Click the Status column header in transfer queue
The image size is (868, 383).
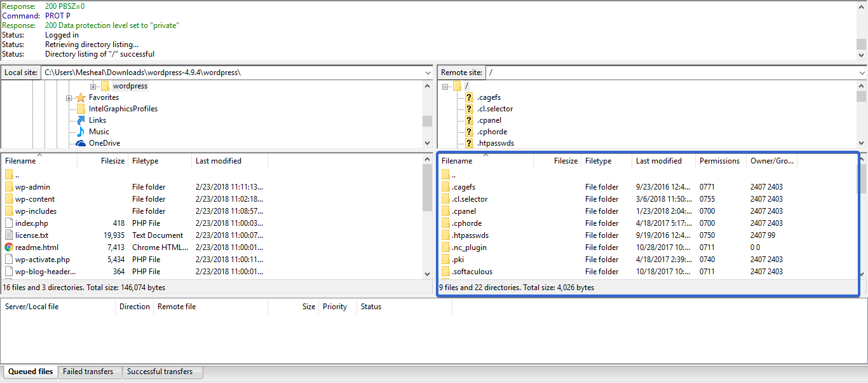(x=404, y=307)
